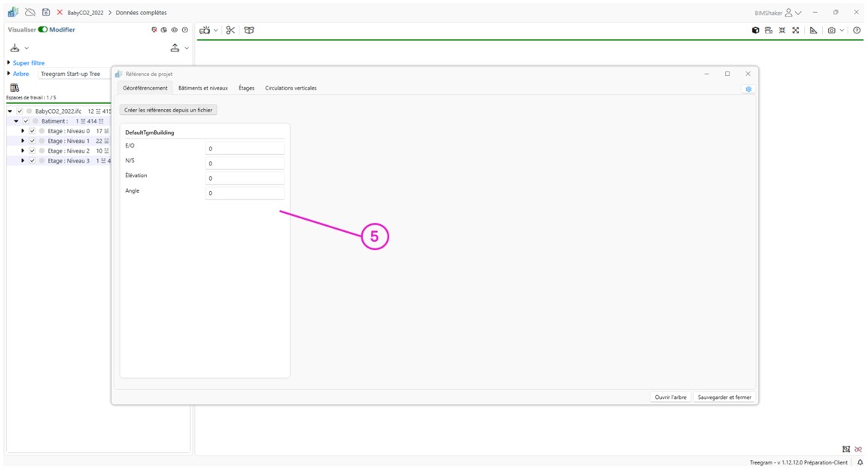Uncheck the BabyCO2_2022.ifc checkbox
Screen dimensions: 868x469
pyautogui.click(x=20, y=111)
